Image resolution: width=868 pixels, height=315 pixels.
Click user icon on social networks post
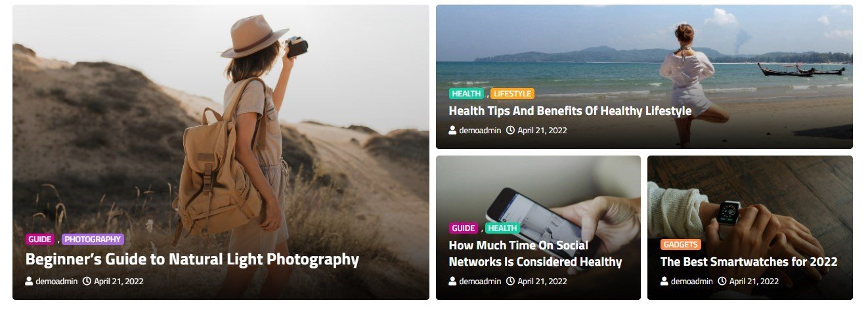(452, 282)
